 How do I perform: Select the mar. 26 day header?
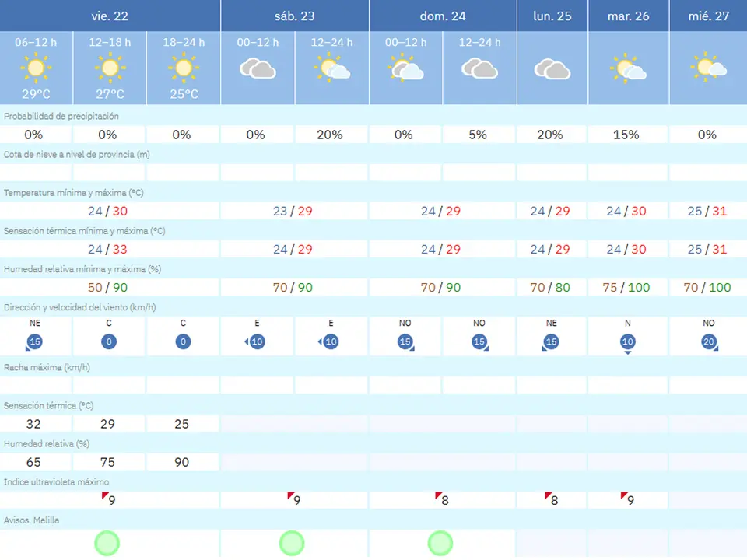tap(629, 16)
